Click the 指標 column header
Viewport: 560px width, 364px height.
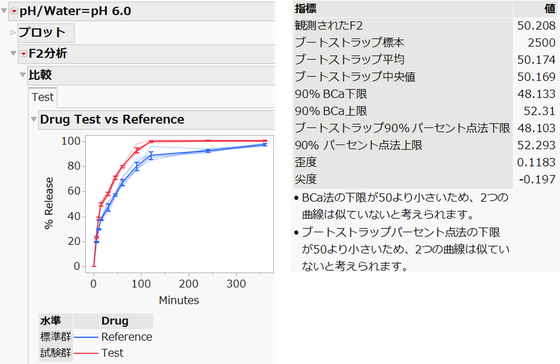(306, 9)
